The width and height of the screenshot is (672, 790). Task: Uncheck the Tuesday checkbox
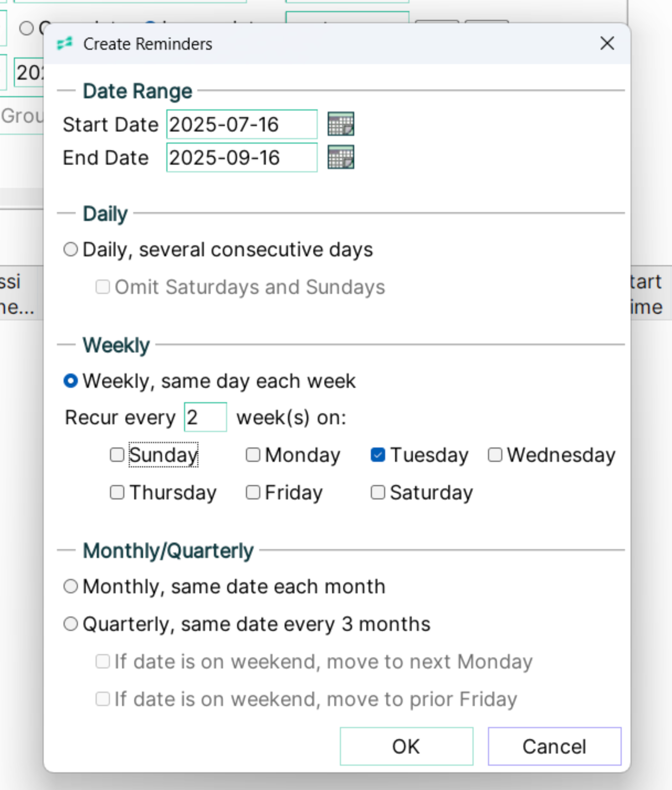point(378,455)
